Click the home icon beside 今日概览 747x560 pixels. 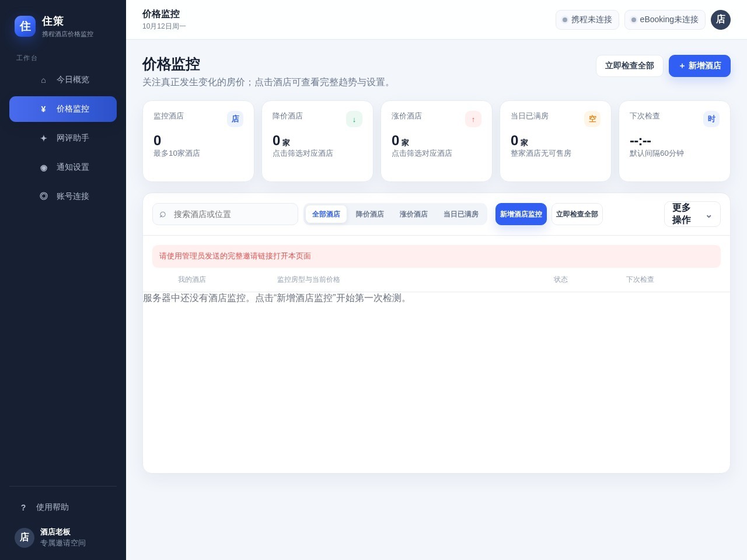(x=43, y=80)
